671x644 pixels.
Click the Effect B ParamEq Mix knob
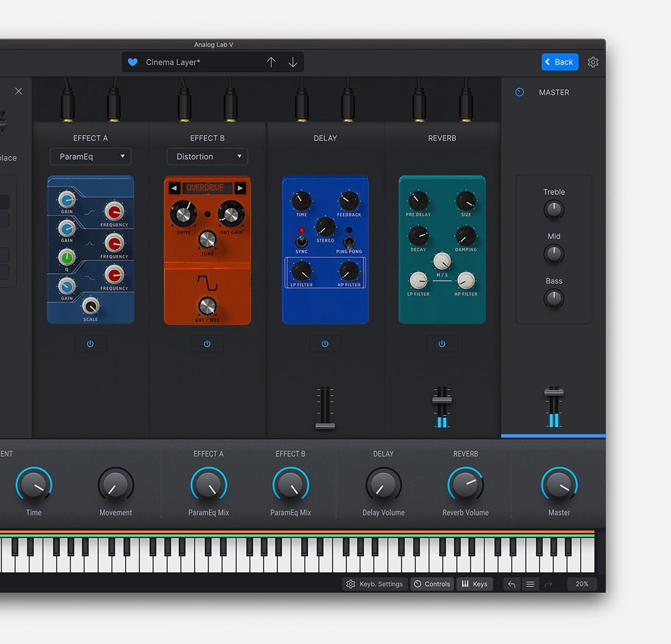pos(290,485)
